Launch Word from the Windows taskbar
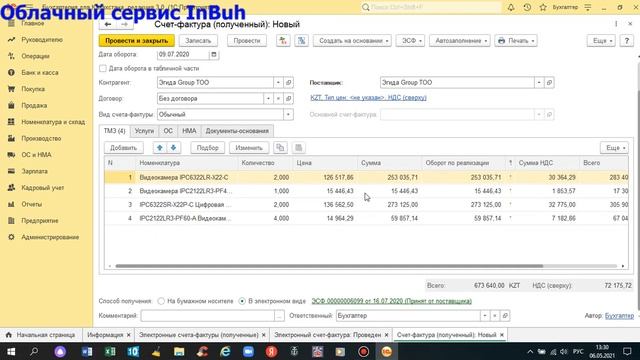 [x=87, y=351]
